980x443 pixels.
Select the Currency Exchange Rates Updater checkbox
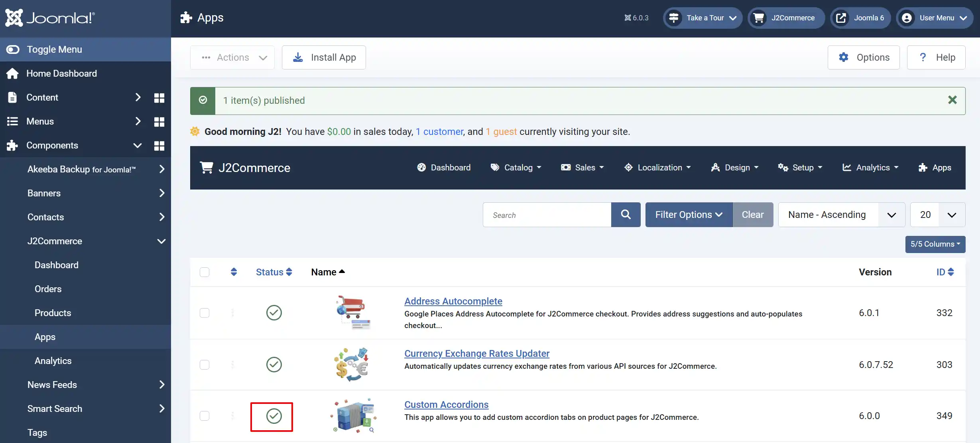(x=205, y=365)
